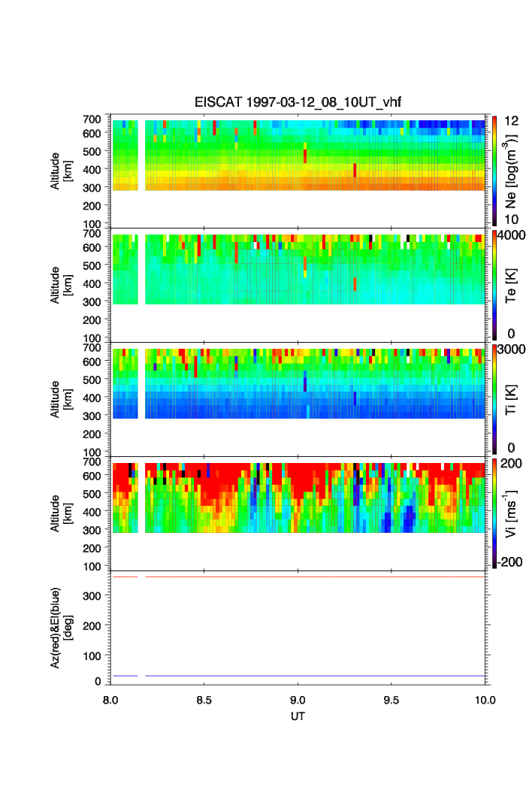Click the Altitude [km] label of Te panel
Viewport: 532px width, 799px height.
click(61, 286)
